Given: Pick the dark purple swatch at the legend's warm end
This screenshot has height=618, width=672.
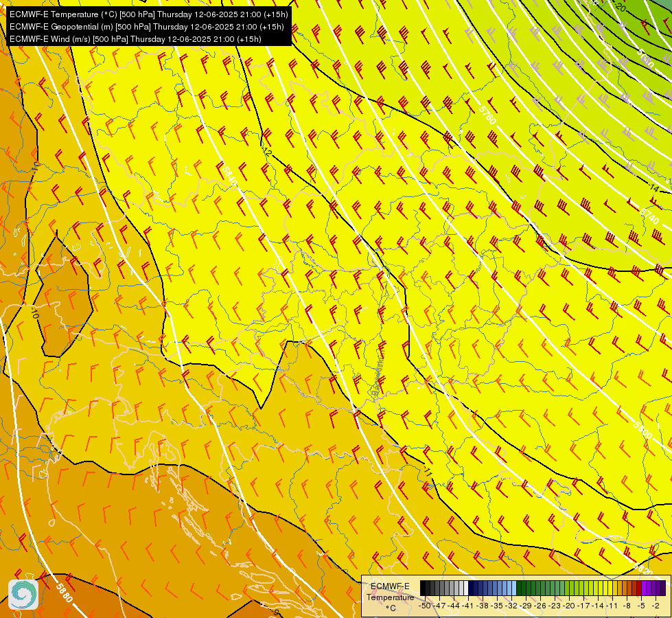Looking at the screenshot, I should (663, 588).
